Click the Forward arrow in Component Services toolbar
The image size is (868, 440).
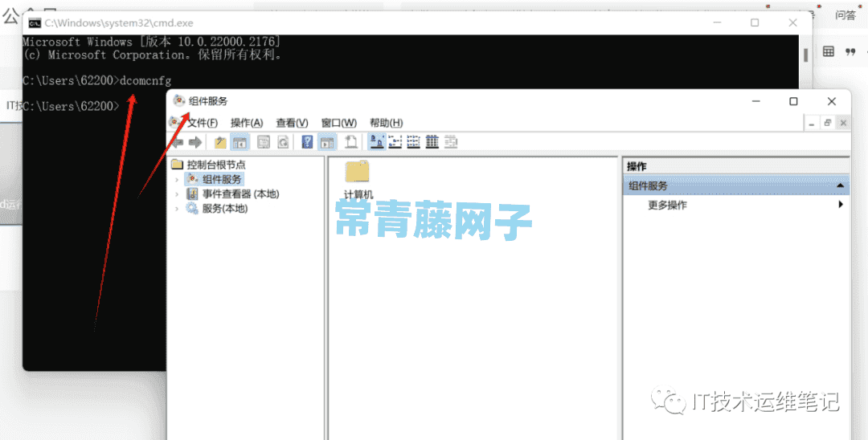click(194, 143)
